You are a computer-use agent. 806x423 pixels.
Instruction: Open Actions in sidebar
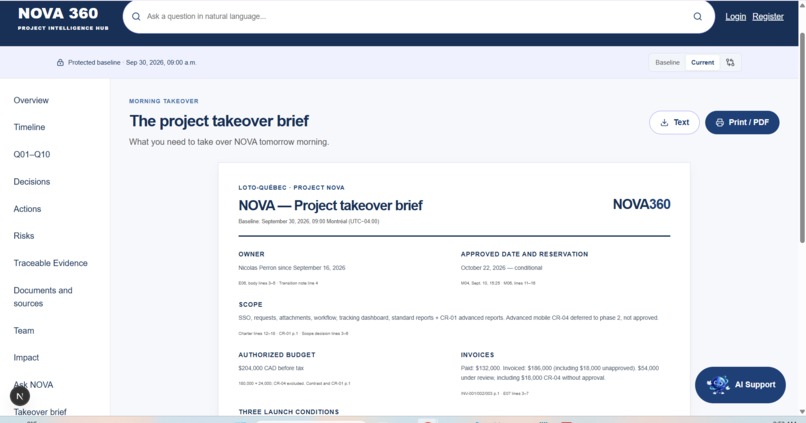27,209
